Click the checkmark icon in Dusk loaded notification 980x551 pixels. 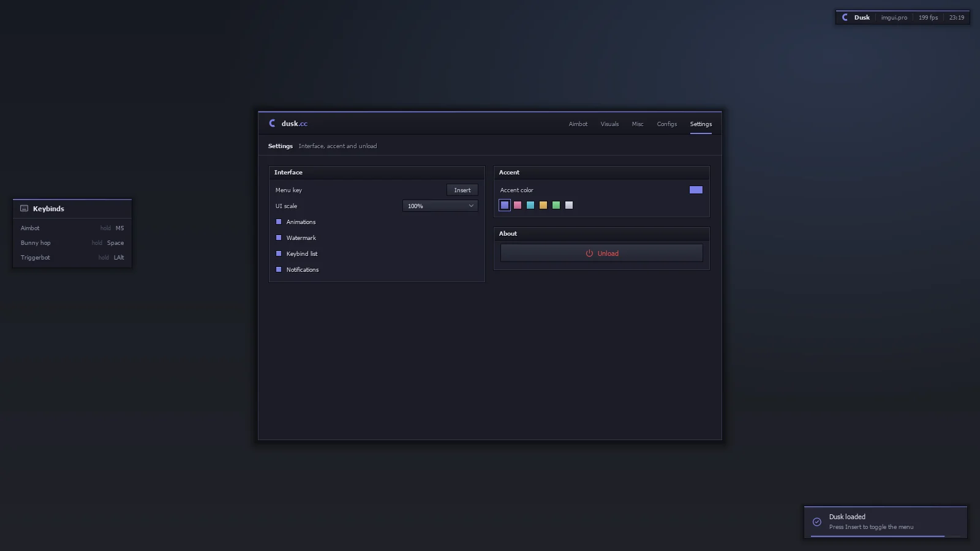click(x=817, y=522)
